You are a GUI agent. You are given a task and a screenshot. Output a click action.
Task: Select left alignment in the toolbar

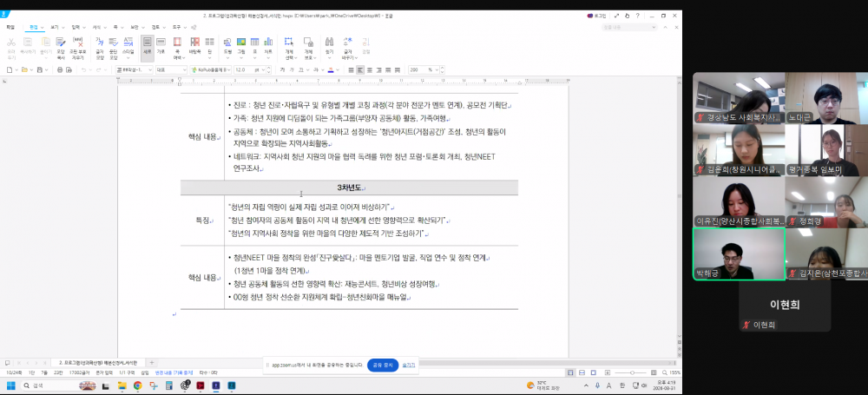[x=360, y=69]
